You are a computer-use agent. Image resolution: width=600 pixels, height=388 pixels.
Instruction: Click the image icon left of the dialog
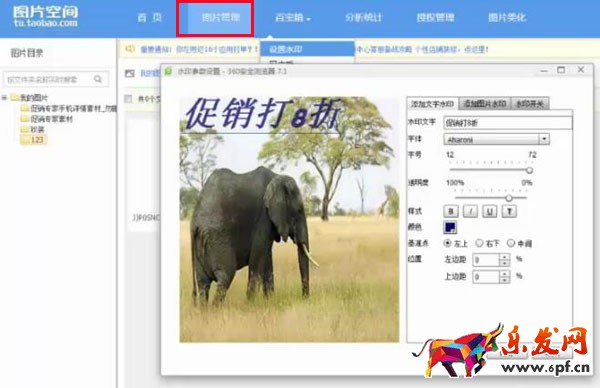(130, 73)
